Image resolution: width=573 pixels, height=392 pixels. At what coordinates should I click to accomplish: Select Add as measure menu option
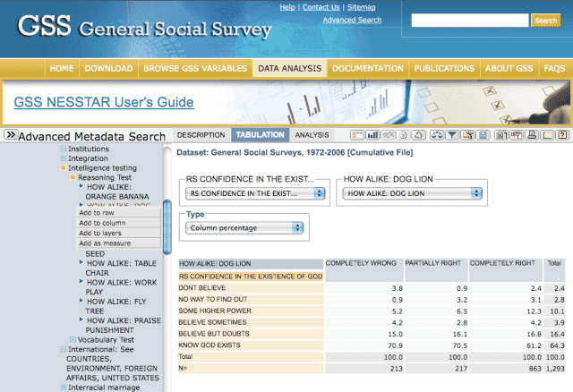118,243
